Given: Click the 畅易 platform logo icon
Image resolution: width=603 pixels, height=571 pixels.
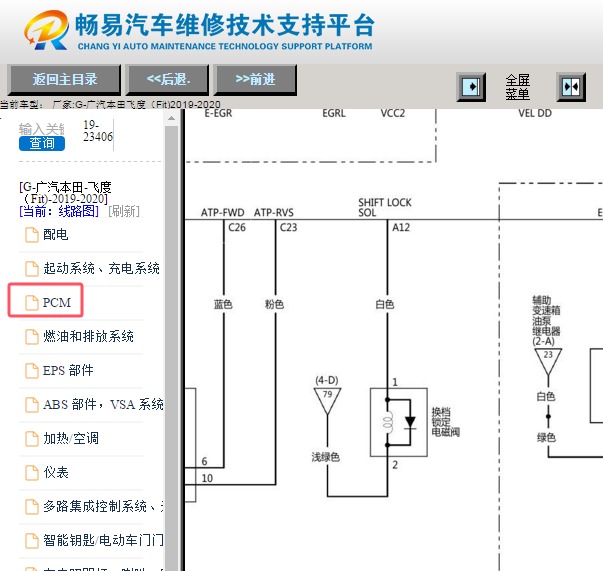Looking at the screenshot, I should 46,30.
